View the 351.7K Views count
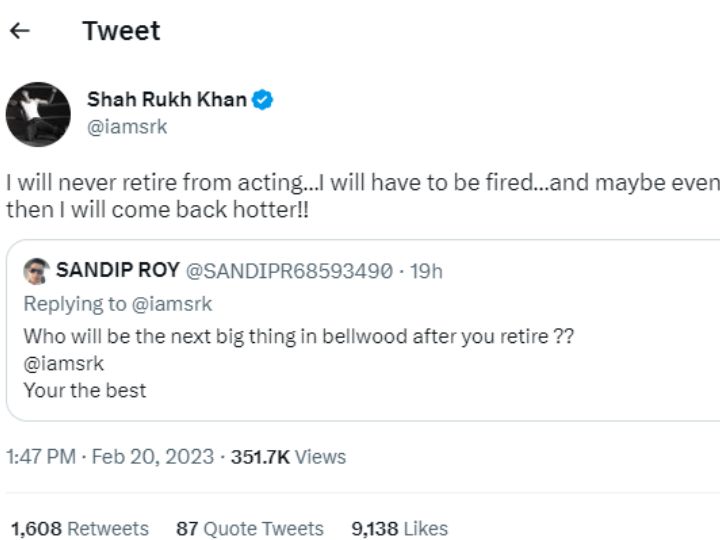This screenshot has width=720, height=540. pyautogui.click(x=288, y=457)
